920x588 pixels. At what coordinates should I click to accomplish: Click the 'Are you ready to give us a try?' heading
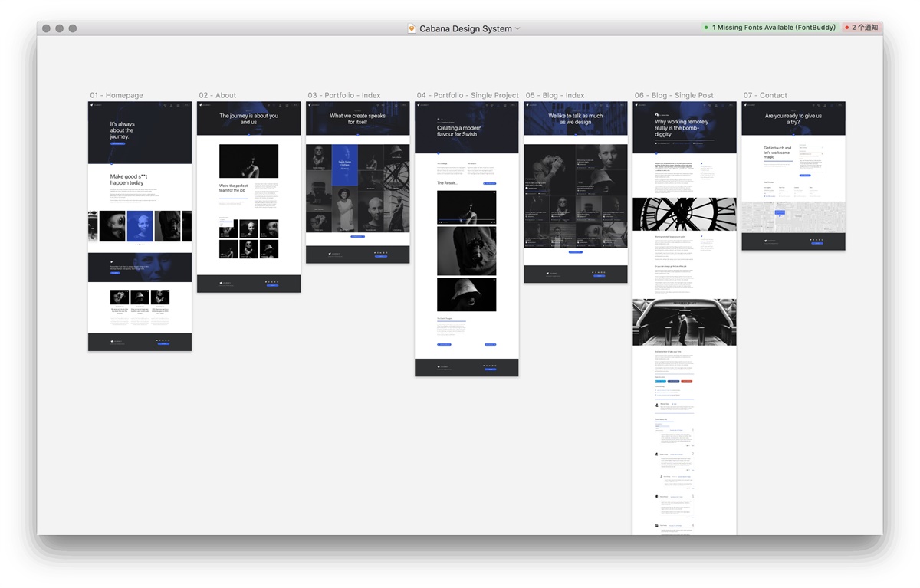(x=793, y=119)
